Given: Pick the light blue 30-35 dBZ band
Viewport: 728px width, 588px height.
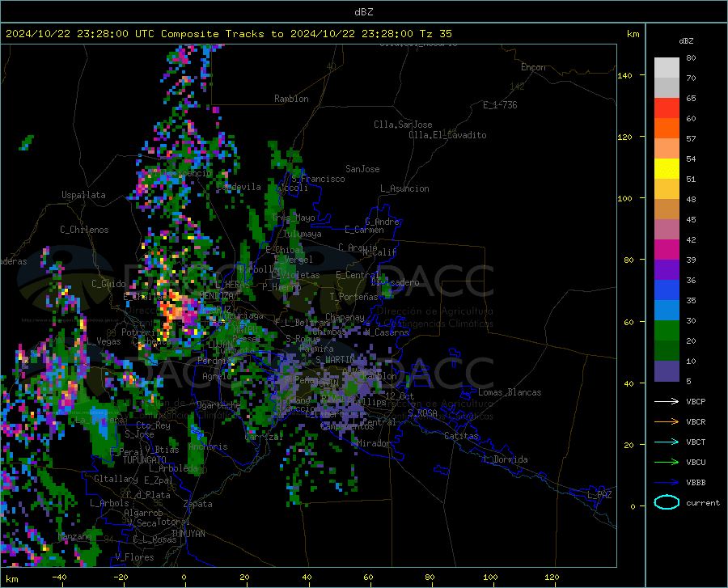Looking at the screenshot, I should [x=667, y=311].
